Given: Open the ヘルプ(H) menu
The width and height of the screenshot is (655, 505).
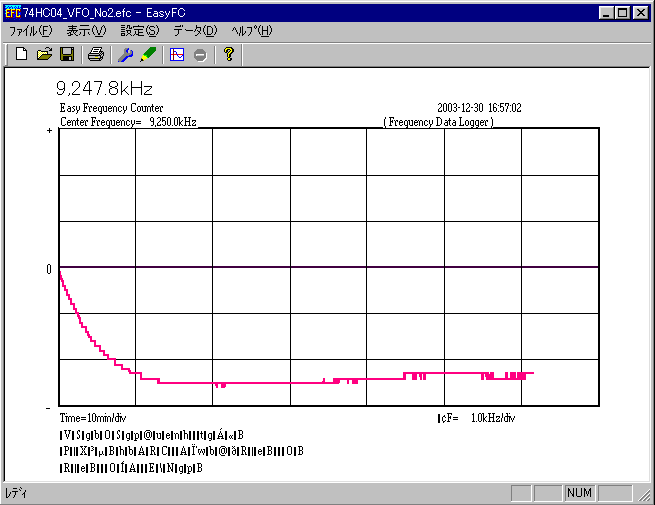Looking at the screenshot, I should point(251,31).
